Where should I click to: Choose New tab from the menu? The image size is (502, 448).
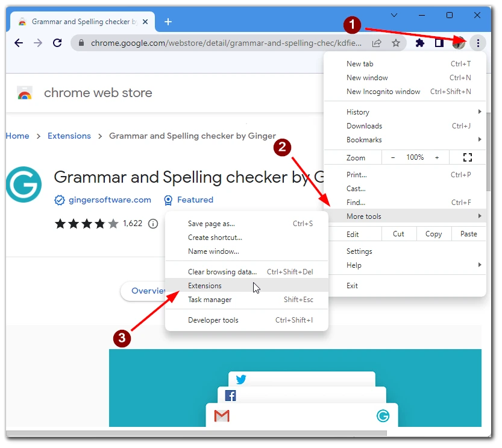[405, 64]
